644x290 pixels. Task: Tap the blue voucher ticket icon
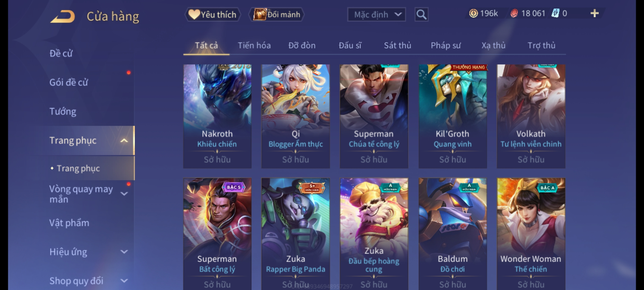[555, 13]
